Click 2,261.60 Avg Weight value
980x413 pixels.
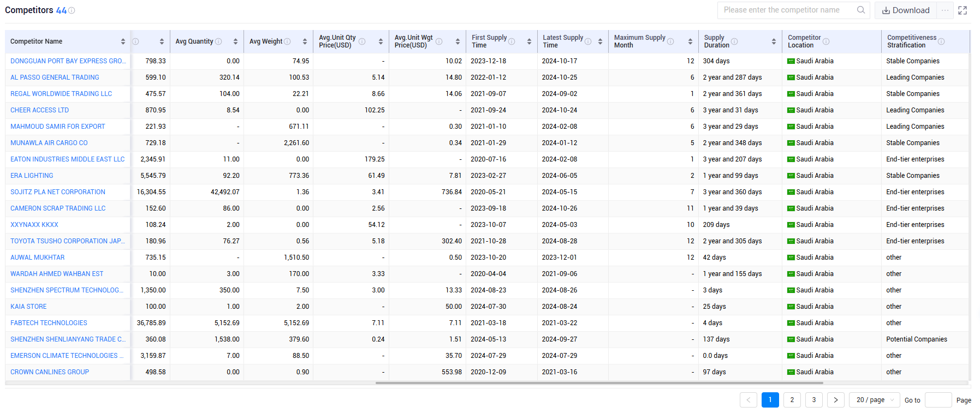tap(296, 143)
